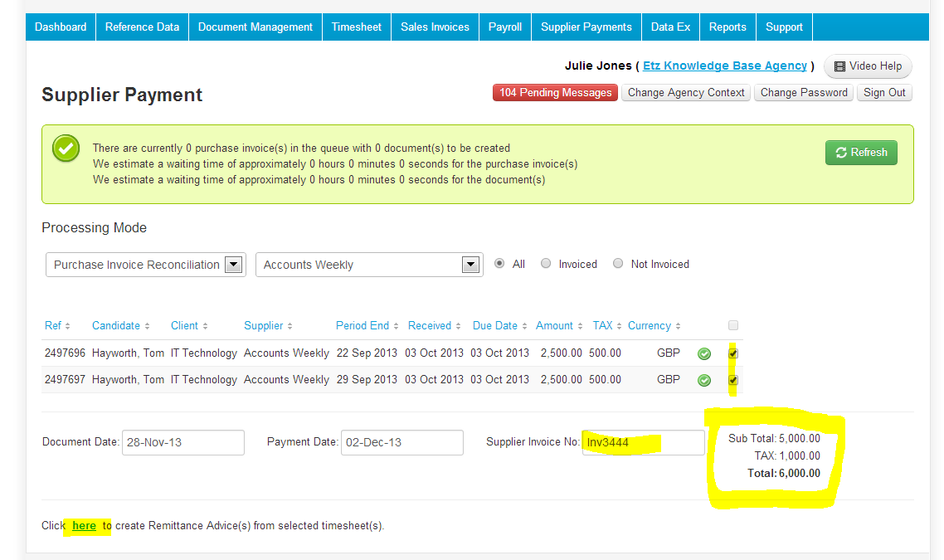Select the Invoiced radio button
Screen dimensions: 944x560
[546, 264]
